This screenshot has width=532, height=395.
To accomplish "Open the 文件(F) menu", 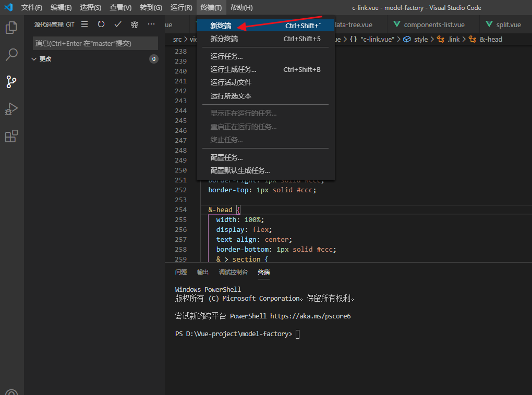I will (32, 8).
